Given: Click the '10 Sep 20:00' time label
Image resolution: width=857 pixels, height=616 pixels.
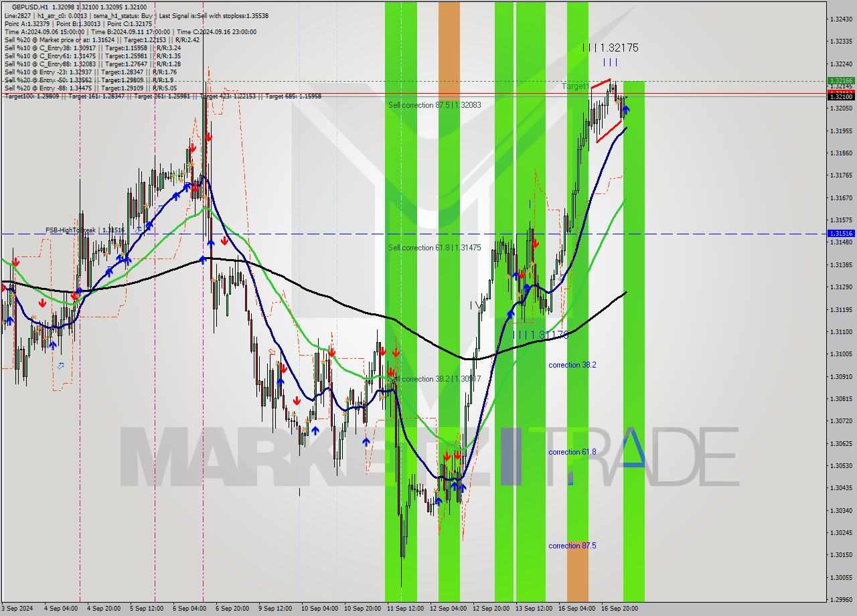Looking at the screenshot, I should [362, 609].
